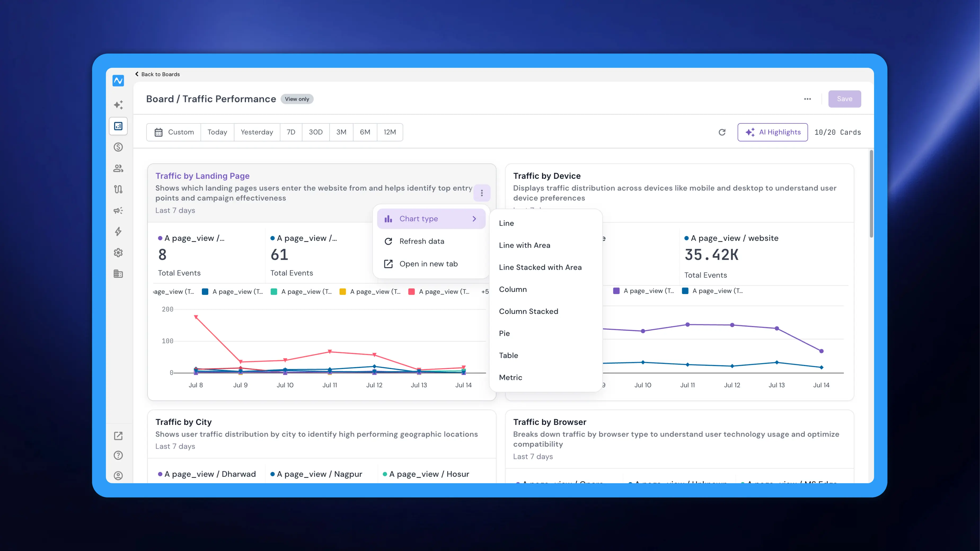
Task: Toggle the yellow legend swatch in Landing Page chart
Action: [343, 292]
